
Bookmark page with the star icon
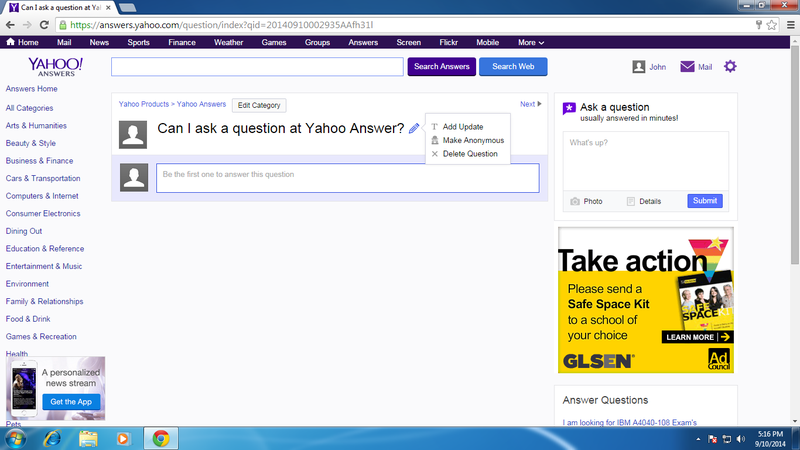click(771, 24)
